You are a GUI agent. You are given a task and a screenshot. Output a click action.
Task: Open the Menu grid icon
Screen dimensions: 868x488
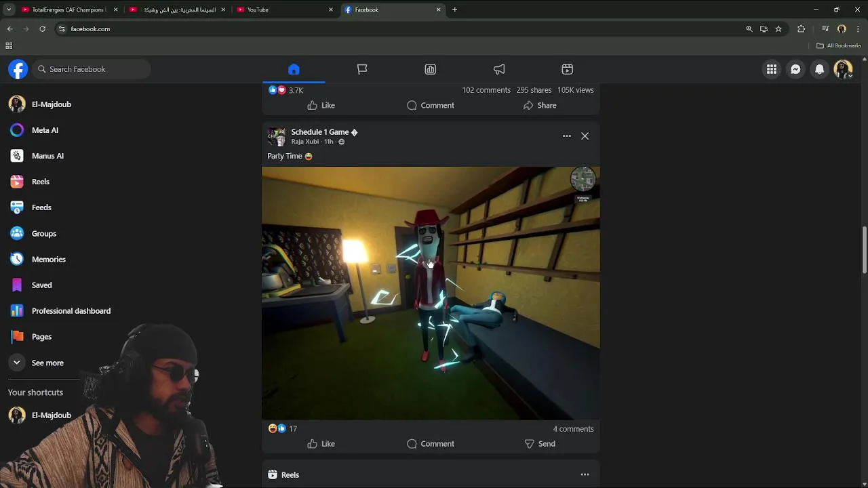772,69
